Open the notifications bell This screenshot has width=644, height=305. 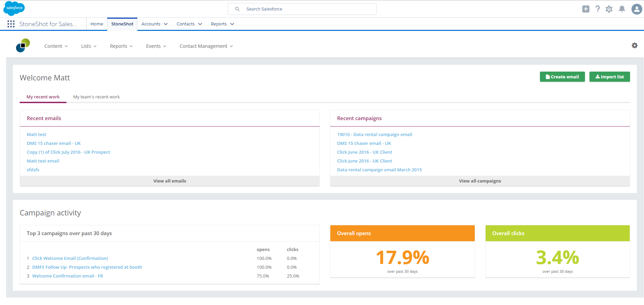click(622, 9)
